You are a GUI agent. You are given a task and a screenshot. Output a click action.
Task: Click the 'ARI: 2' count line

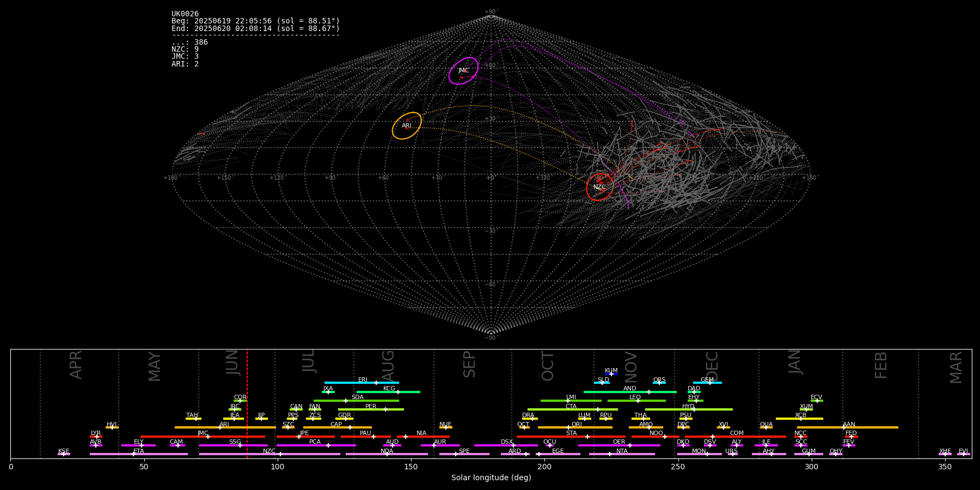tap(185, 64)
